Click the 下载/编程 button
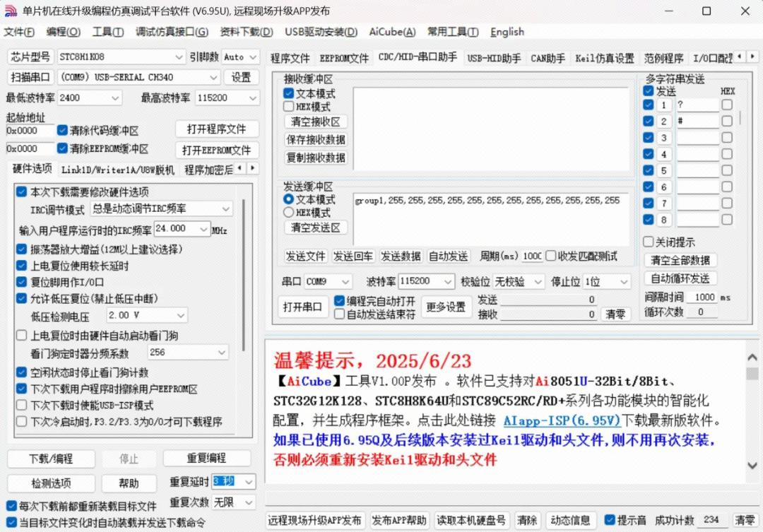The width and height of the screenshot is (763, 532). 51,459
